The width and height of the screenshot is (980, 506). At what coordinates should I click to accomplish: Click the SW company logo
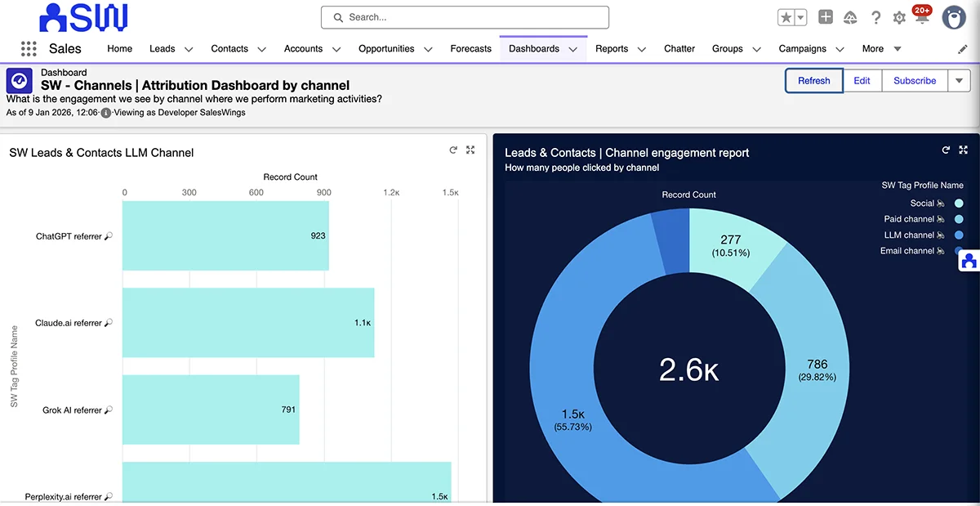click(x=83, y=17)
